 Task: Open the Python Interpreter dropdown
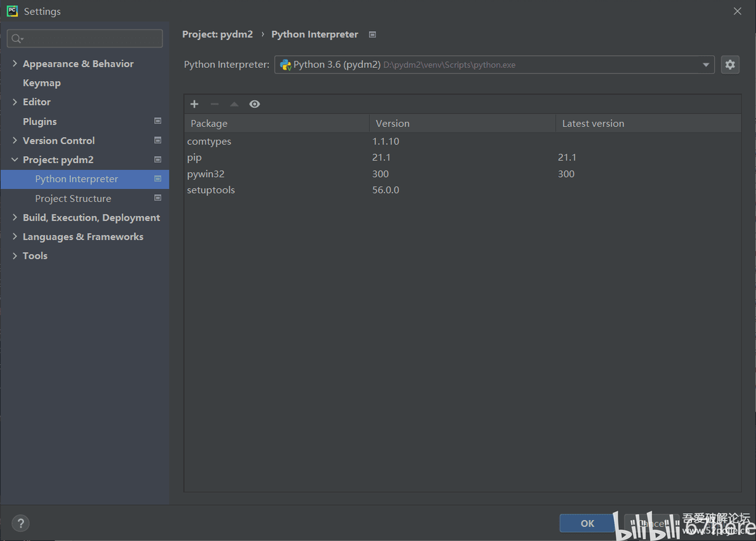(494, 65)
